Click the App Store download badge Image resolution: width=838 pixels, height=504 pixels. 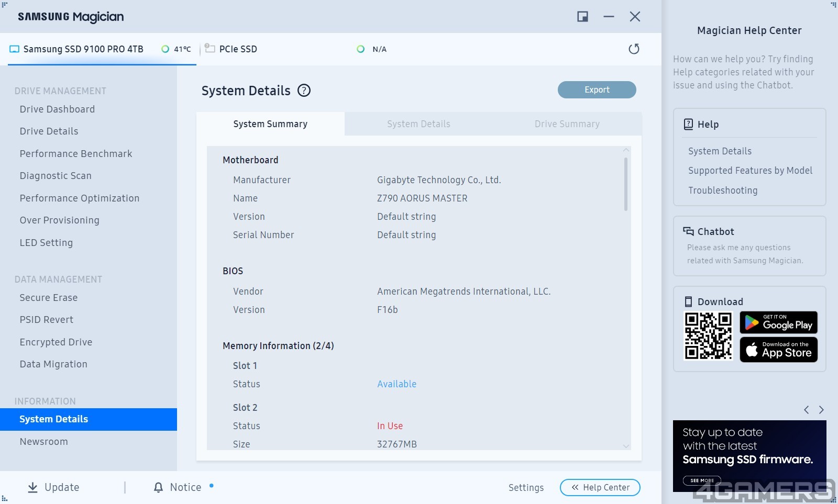pos(778,350)
